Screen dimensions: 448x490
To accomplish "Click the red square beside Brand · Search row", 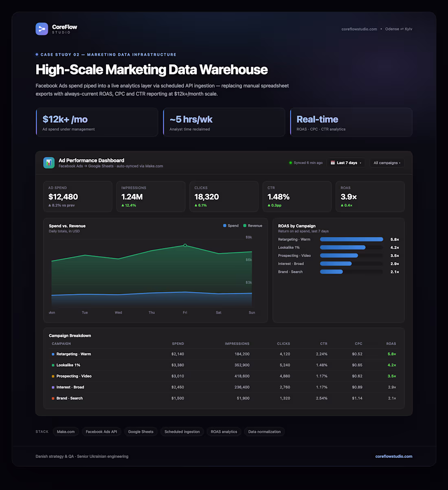I will 53,398.
